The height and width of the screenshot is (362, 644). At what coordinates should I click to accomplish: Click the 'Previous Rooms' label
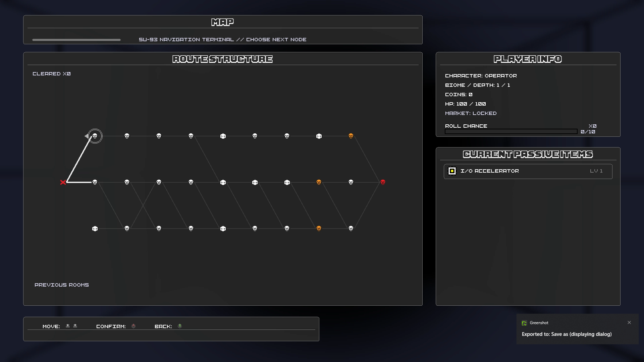click(62, 285)
